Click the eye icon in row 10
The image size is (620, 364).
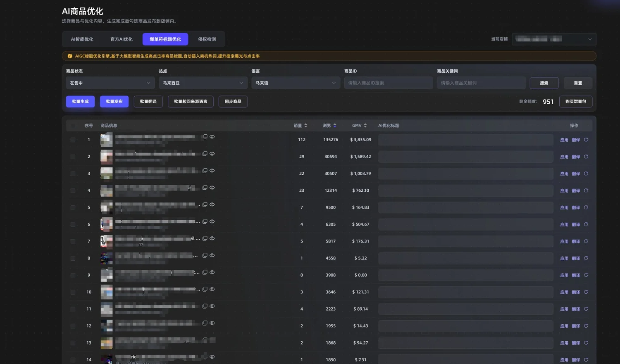(212, 289)
